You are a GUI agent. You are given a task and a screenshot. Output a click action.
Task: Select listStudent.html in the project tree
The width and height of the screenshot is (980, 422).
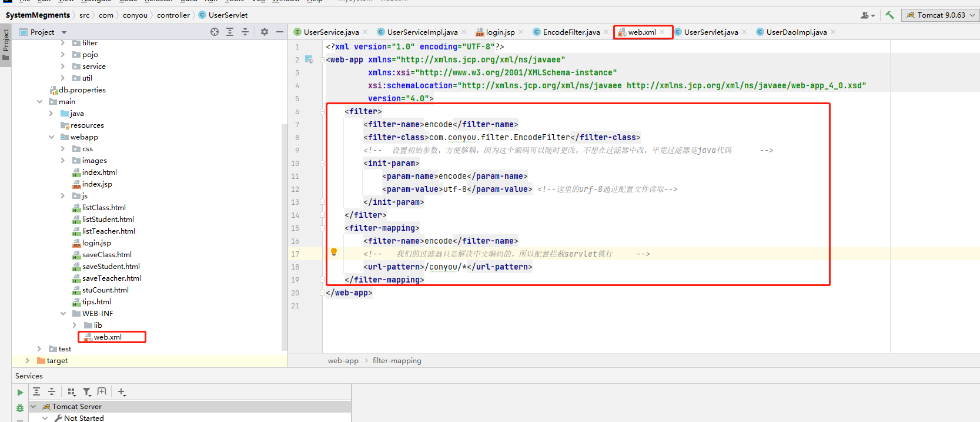pyautogui.click(x=108, y=220)
